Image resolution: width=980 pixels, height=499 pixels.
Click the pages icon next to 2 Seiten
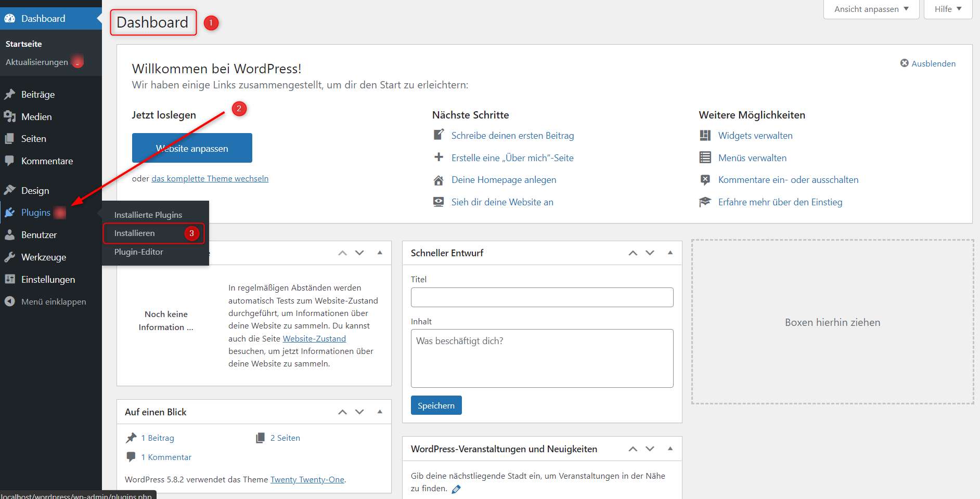click(x=260, y=438)
